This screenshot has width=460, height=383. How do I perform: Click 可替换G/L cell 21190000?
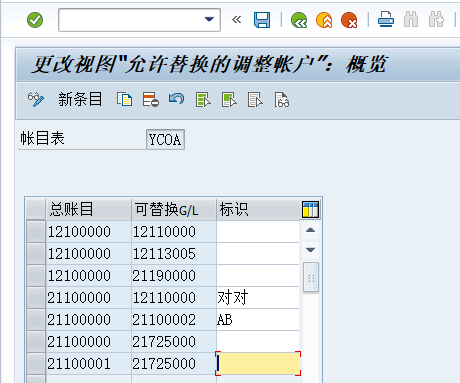[x=174, y=276]
